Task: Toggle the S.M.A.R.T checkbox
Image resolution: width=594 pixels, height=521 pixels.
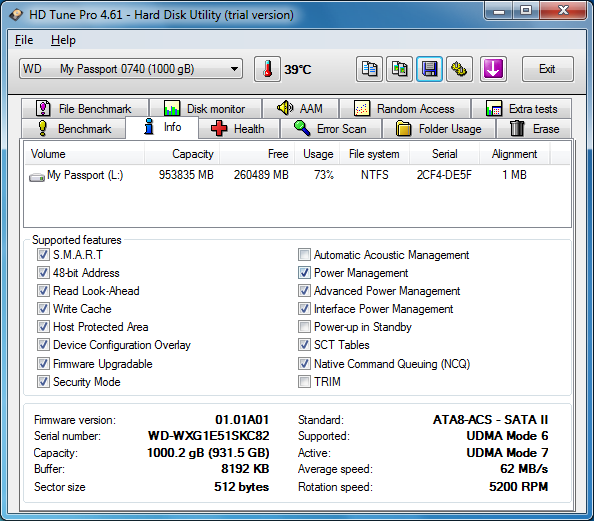Action: point(43,255)
